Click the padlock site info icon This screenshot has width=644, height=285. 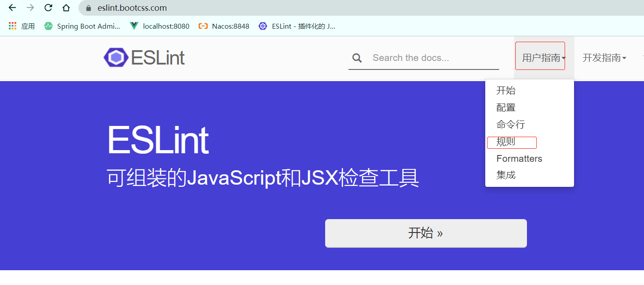(x=88, y=8)
